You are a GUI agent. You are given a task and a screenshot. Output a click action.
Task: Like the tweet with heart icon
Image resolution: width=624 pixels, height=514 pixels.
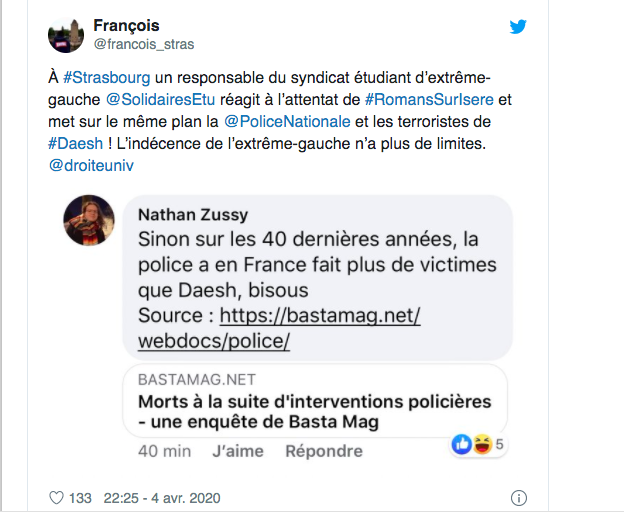point(56,498)
